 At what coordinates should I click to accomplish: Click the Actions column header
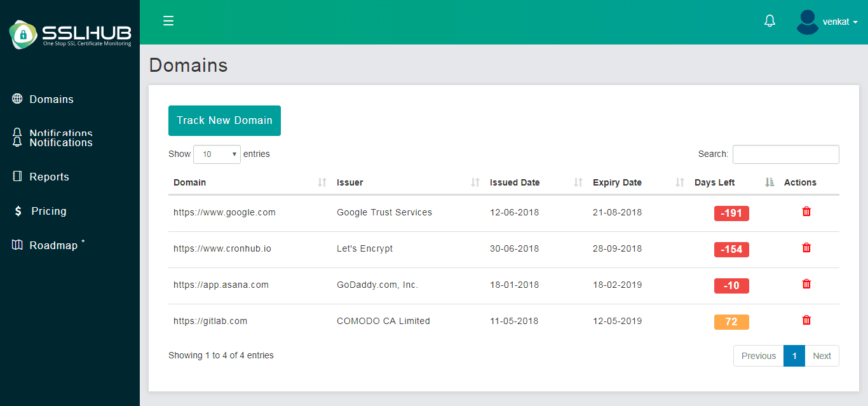pos(800,182)
